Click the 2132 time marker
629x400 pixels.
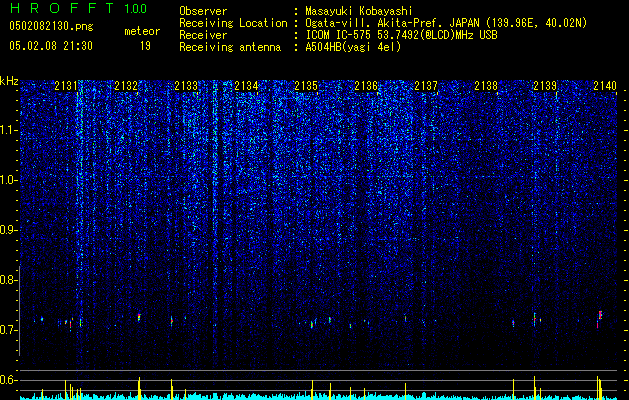click(126, 86)
